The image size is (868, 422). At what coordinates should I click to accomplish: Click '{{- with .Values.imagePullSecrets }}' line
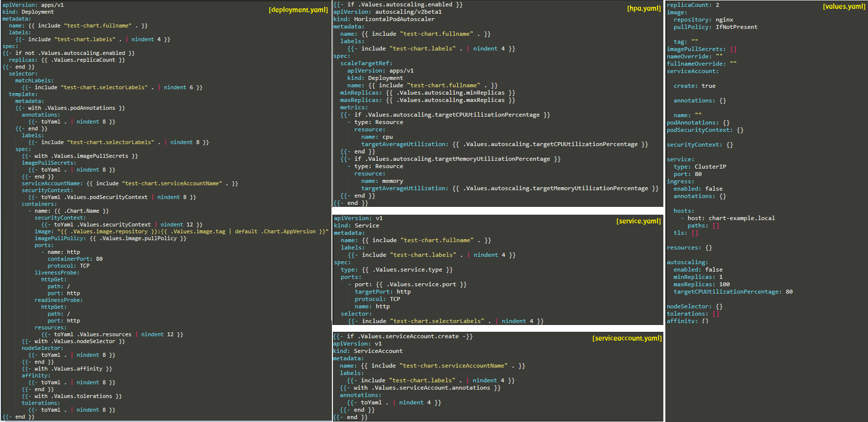(80, 156)
